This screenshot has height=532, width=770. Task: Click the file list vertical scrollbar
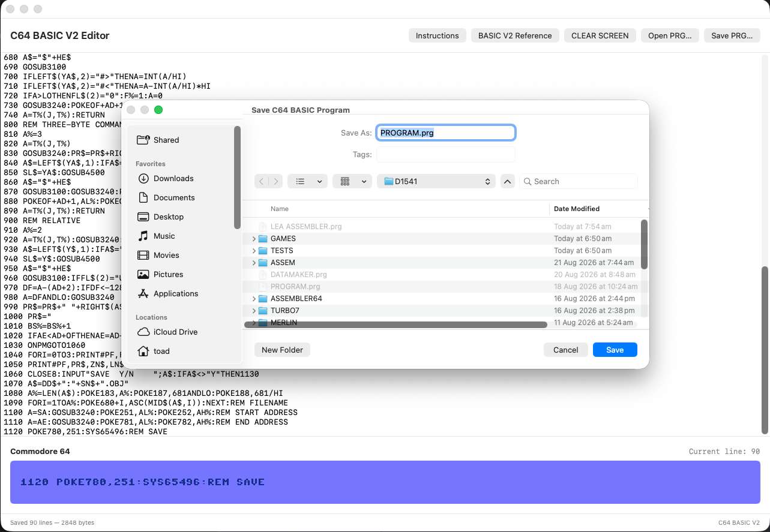[645, 244]
